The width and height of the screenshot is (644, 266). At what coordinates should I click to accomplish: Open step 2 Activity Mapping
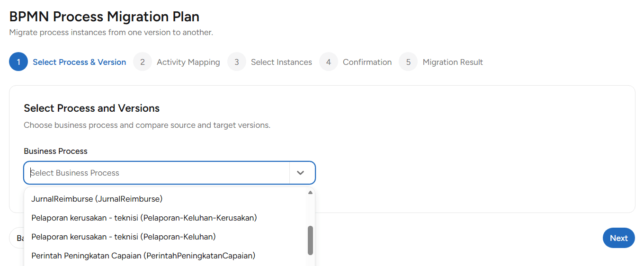click(x=177, y=62)
